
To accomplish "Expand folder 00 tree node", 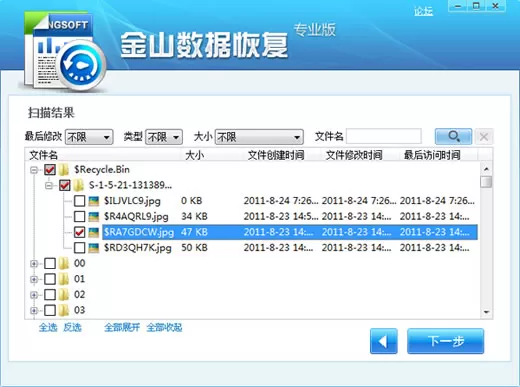I will tap(34, 264).
